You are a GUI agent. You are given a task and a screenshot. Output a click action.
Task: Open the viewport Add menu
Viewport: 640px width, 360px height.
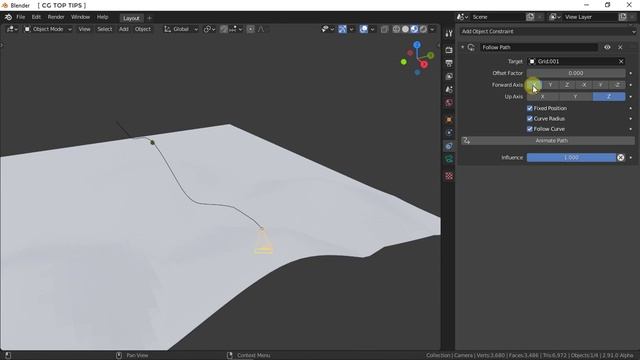(124, 29)
